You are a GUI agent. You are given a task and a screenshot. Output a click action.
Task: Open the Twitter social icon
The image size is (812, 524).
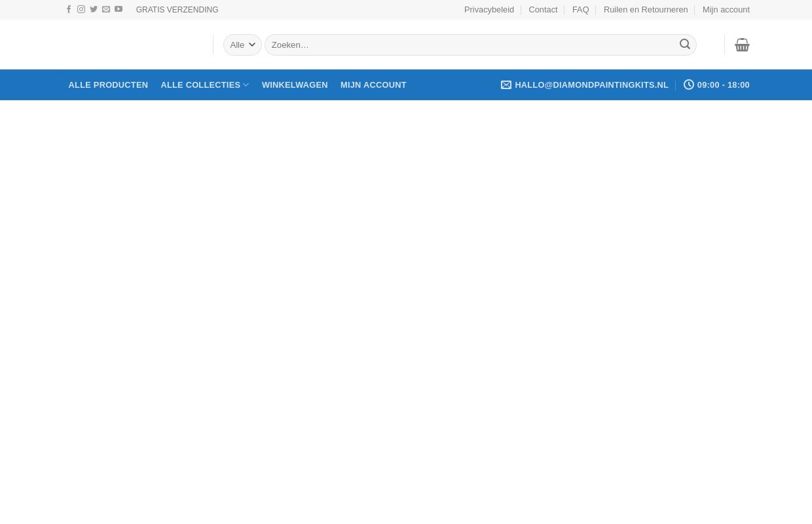[x=94, y=10]
